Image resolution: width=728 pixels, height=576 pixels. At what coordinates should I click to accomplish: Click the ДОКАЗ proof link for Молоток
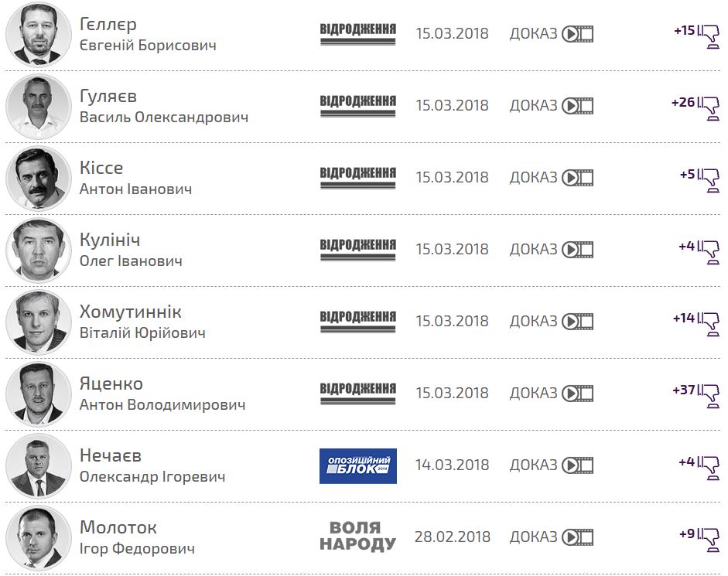coord(531,536)
